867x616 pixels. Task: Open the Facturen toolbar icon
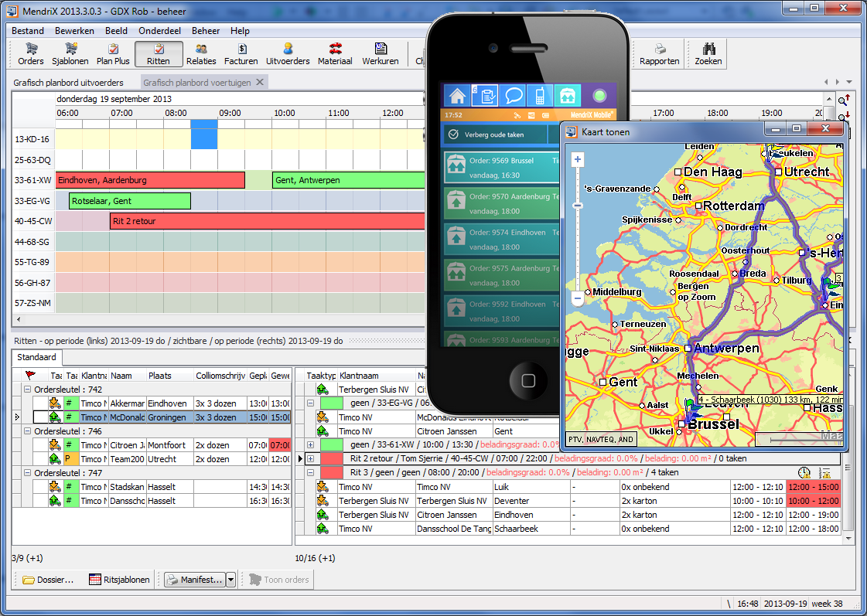point(241,54)
